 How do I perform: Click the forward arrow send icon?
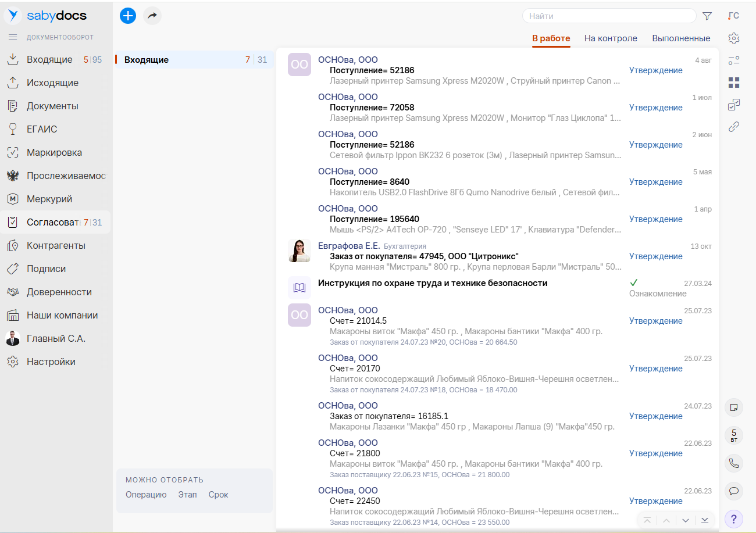tap(152, 16)
